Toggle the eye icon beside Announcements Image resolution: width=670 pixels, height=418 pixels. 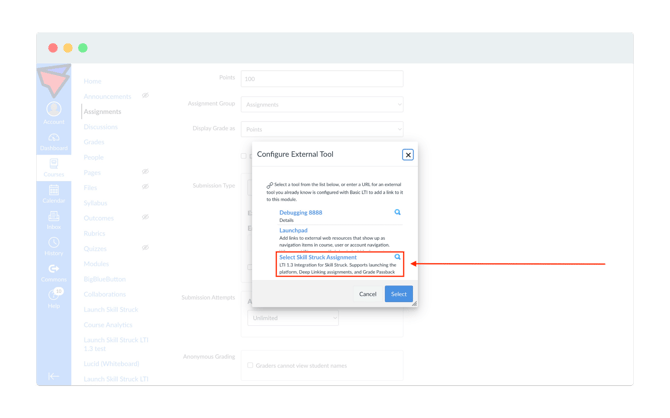[x=145, y=95]
